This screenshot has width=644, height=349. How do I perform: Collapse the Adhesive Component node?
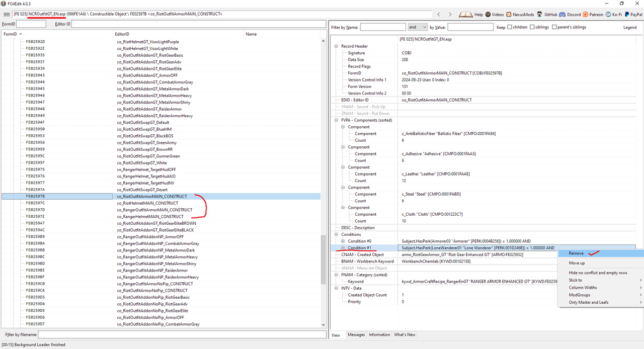[343, 147]
